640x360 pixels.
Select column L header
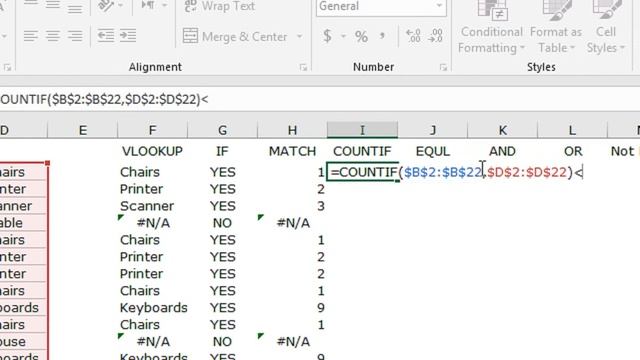tap(572, 130)
